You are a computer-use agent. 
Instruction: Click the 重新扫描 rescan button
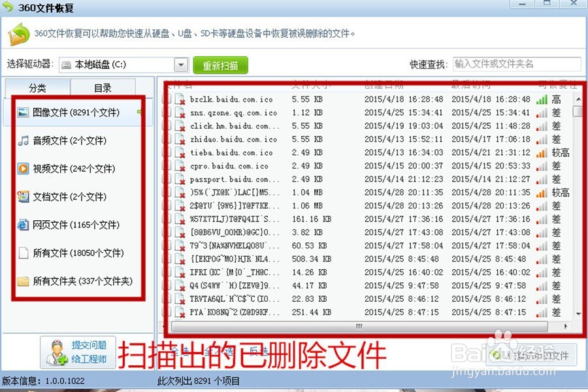[220, 65]
